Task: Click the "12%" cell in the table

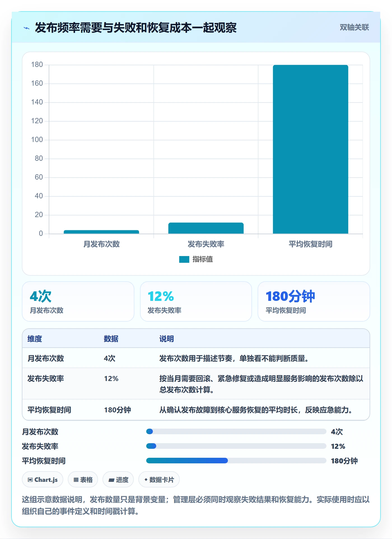Action: [x=111, y=378]
